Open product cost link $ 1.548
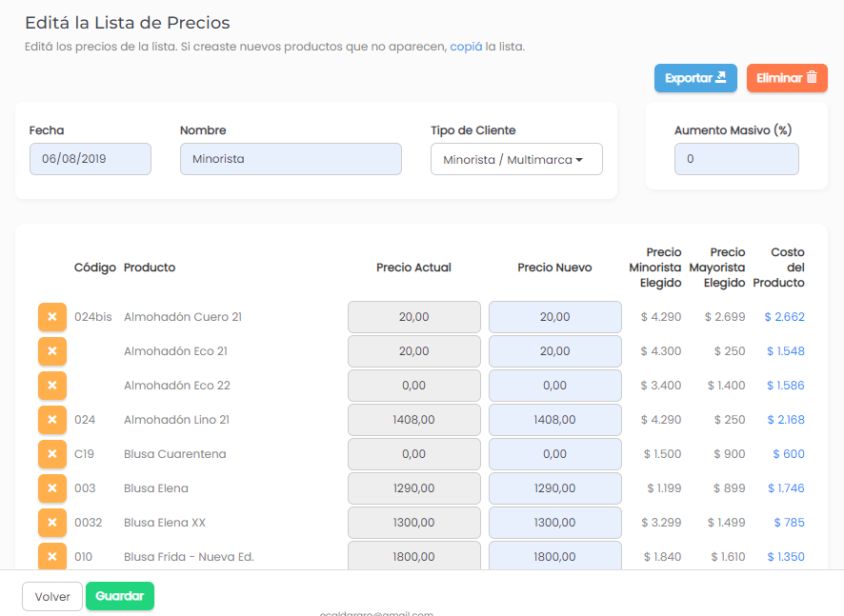The width and height of the screenshot is (844, 616). (x=785, y=351)
